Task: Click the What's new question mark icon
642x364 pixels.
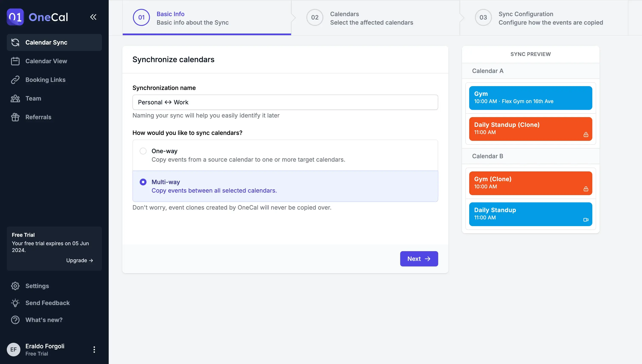Action: tap(15, 319)
